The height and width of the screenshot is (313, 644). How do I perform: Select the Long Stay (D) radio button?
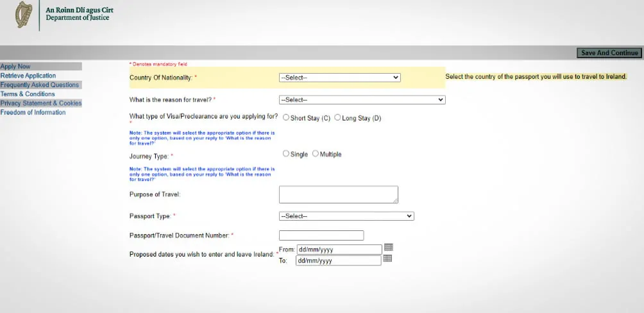(337, 117)
